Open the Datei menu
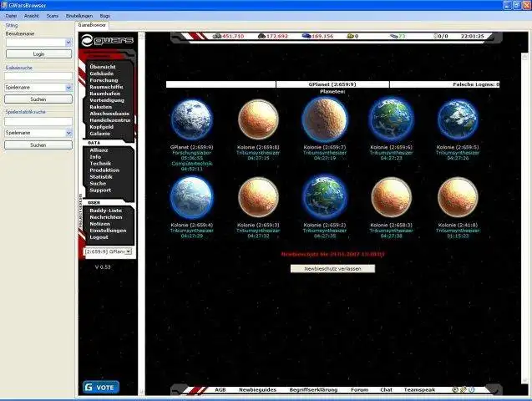 click(11, 16)
